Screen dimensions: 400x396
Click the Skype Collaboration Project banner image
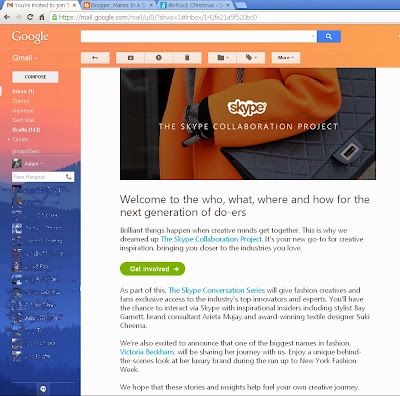click(x=248, y=124)
